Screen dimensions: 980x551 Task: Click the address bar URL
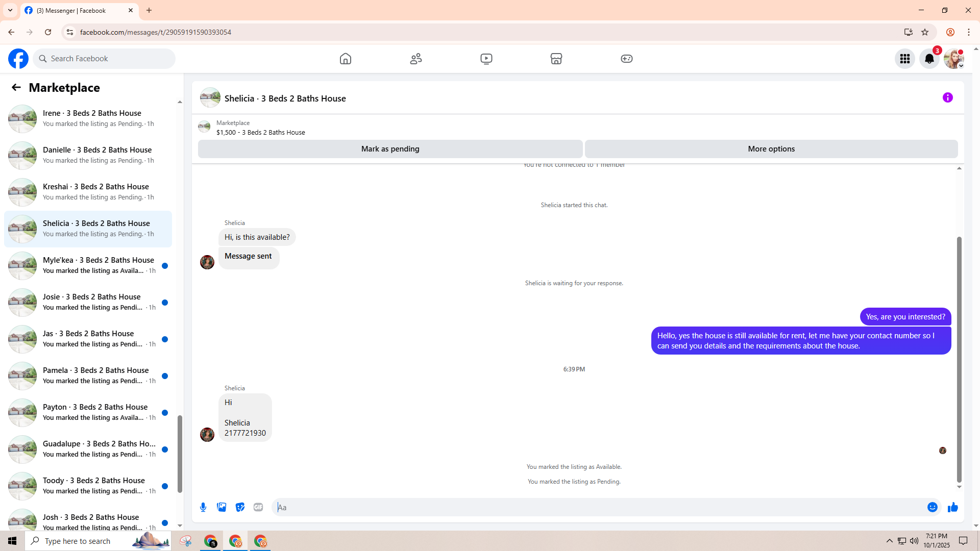156,32
